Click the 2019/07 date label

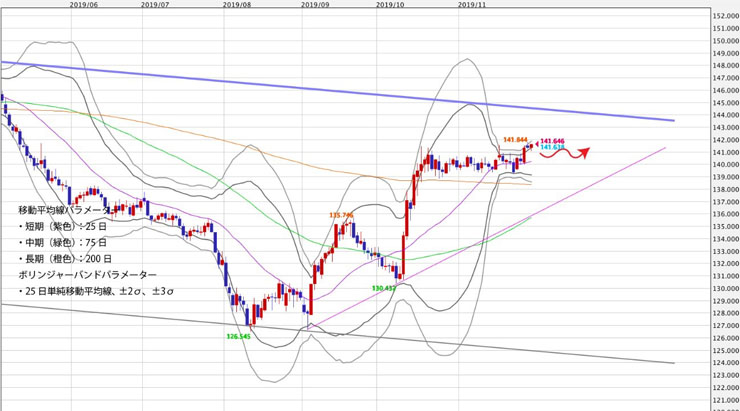[x=155, y=4]
